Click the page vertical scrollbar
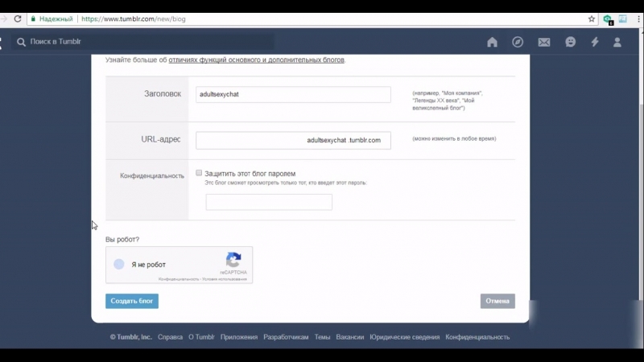This screenshot has width=644, height=362. coord(641,201)
